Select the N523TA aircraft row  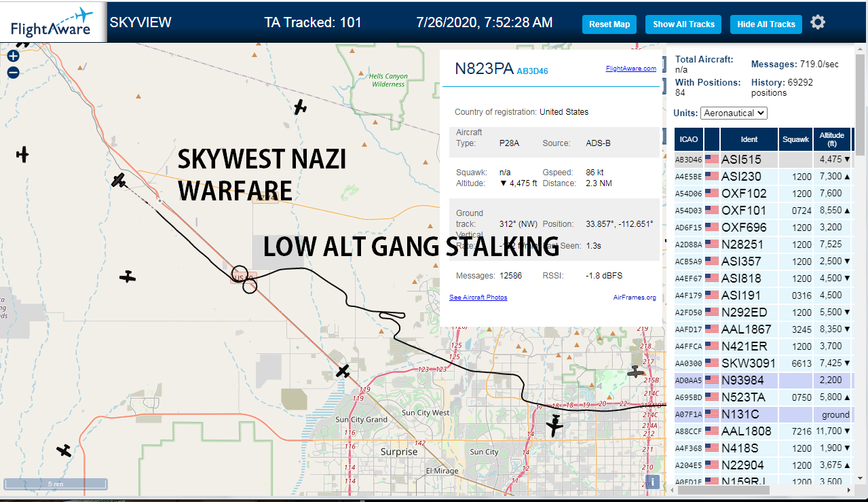(x=763, y=397)
